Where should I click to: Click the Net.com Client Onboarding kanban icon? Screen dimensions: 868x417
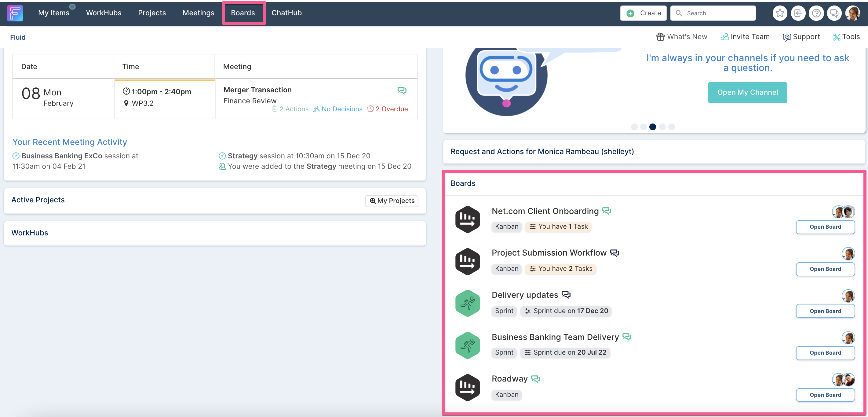(x=468, y=219)
